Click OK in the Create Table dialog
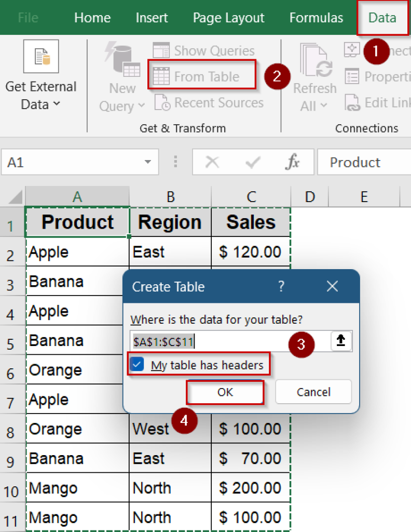 point(225,392)
